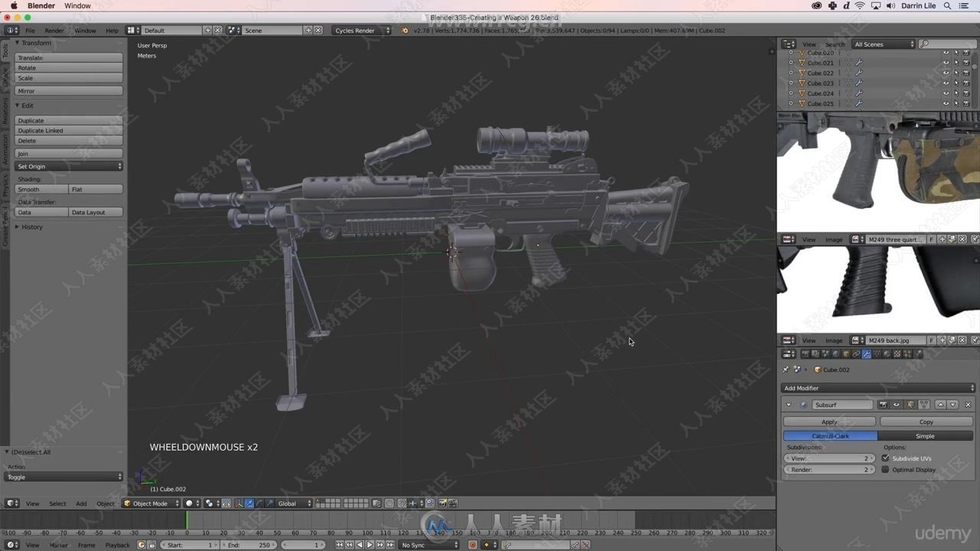Click the Smooth shading button
Viewport: 980px width, 551px height.
(x=42, y=189)
